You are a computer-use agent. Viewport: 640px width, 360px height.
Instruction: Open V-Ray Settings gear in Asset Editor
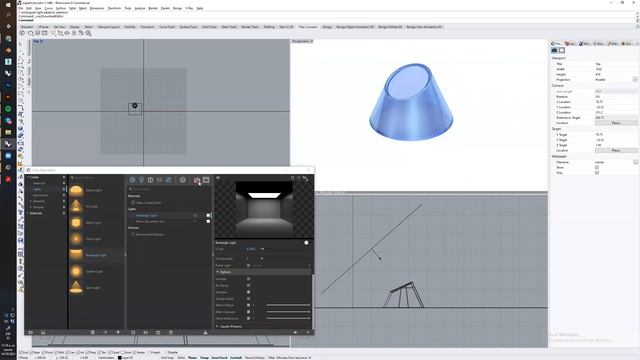[x=183, y=180]
